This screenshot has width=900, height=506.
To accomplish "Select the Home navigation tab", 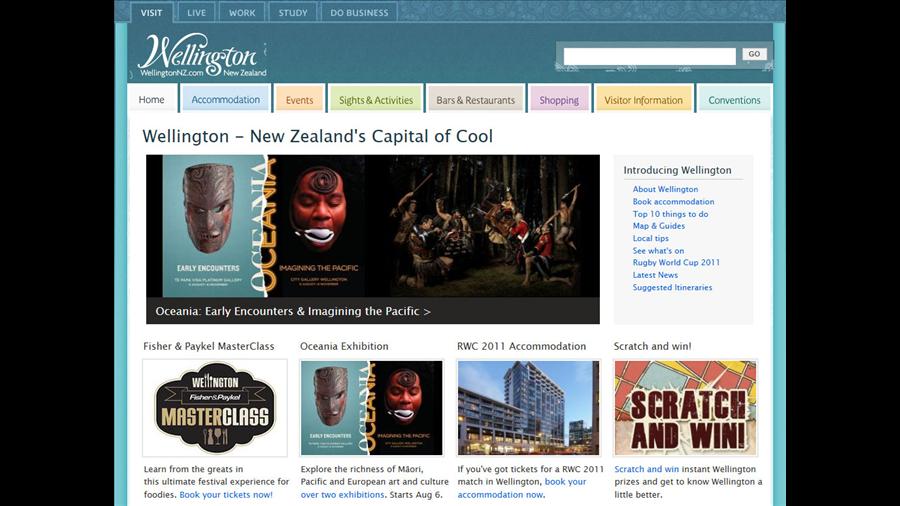I will click(152, 99).
